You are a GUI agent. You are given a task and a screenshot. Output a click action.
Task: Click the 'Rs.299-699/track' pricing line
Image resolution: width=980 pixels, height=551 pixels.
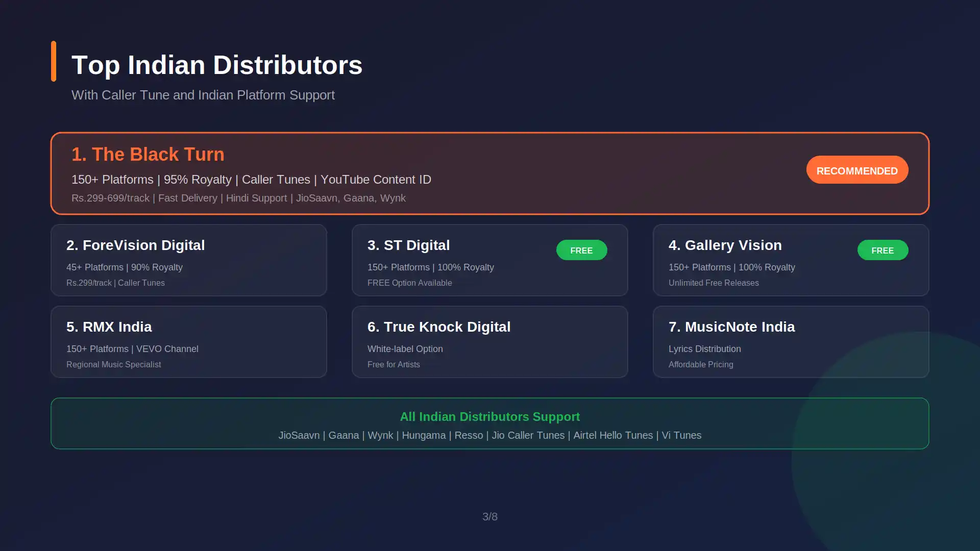coord(238,198)
